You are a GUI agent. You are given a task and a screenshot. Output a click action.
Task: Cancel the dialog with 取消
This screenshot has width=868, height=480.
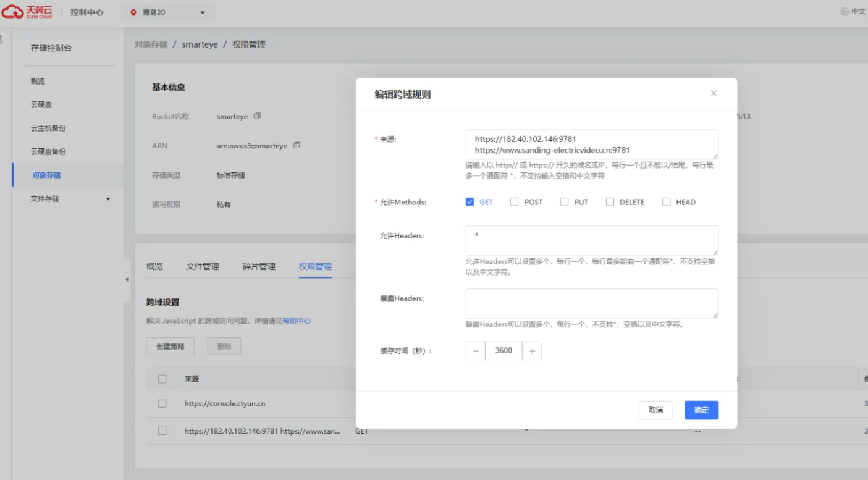tap(655, 410)
